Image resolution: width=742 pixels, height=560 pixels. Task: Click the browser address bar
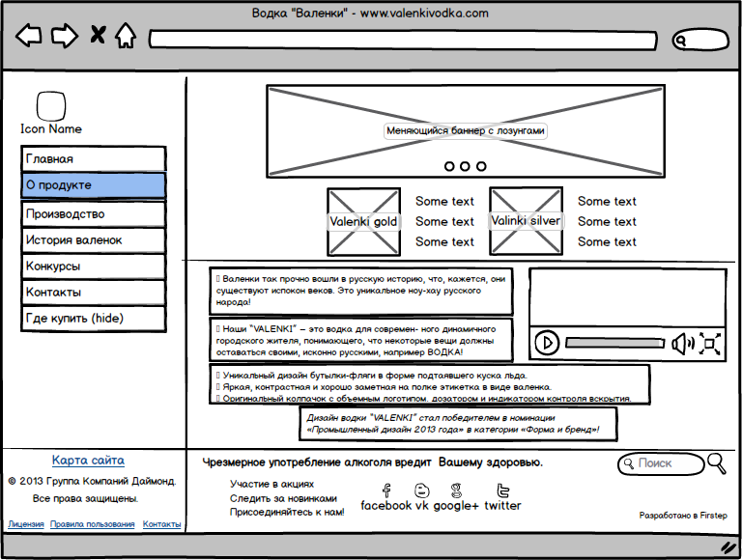pyautogui.click(x=403, y=40)
